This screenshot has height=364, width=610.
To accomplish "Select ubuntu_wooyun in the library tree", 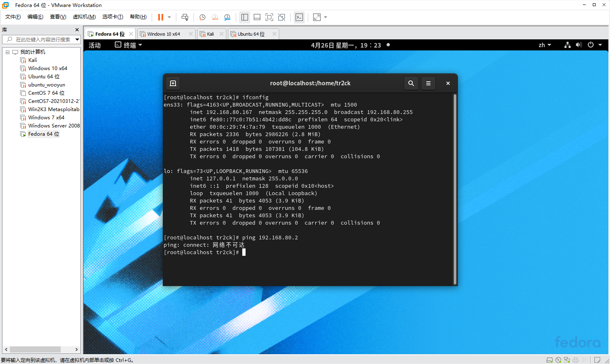I will (x=47, y=85).
